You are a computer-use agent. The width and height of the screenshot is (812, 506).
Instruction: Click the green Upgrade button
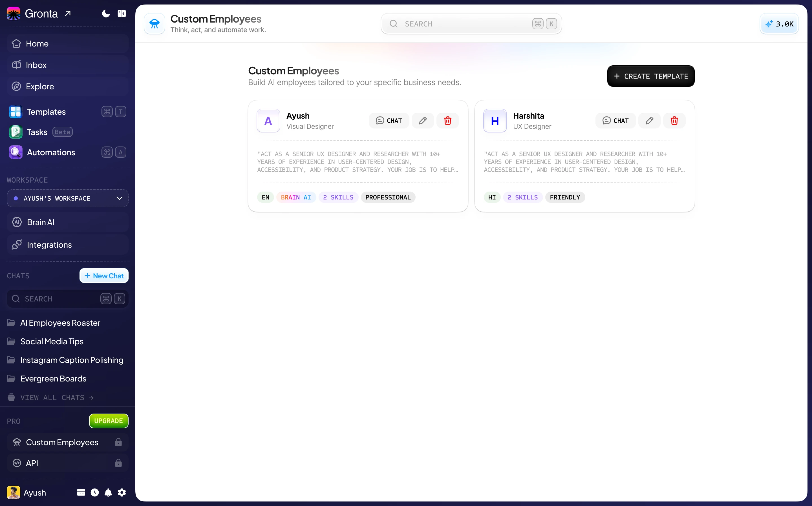pos(109,421)
